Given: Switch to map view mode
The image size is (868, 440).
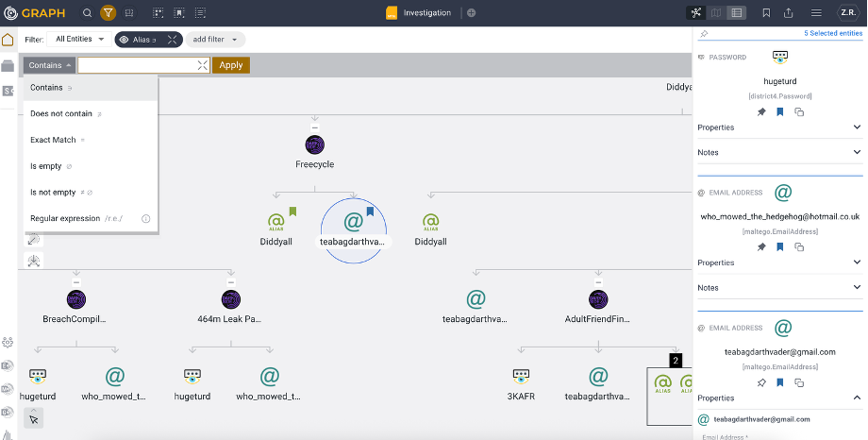Looking at the screenshot, I should [716, 12].
